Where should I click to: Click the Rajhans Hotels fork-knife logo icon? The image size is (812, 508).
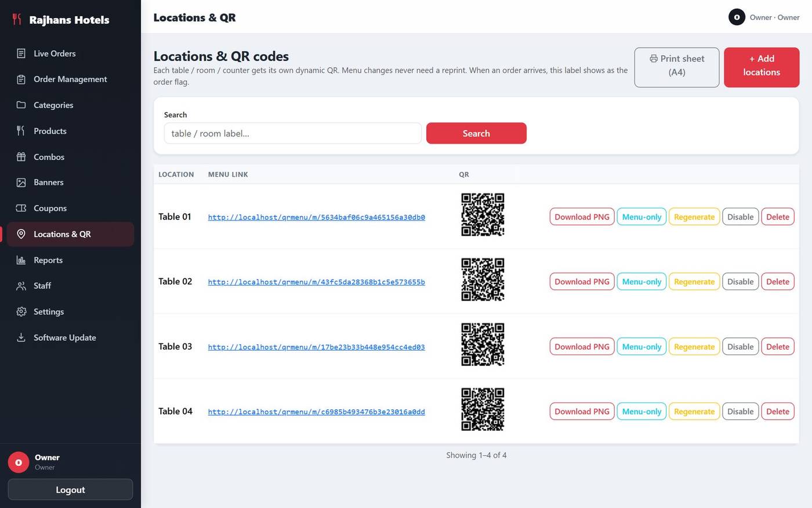[x=17, y=20]
